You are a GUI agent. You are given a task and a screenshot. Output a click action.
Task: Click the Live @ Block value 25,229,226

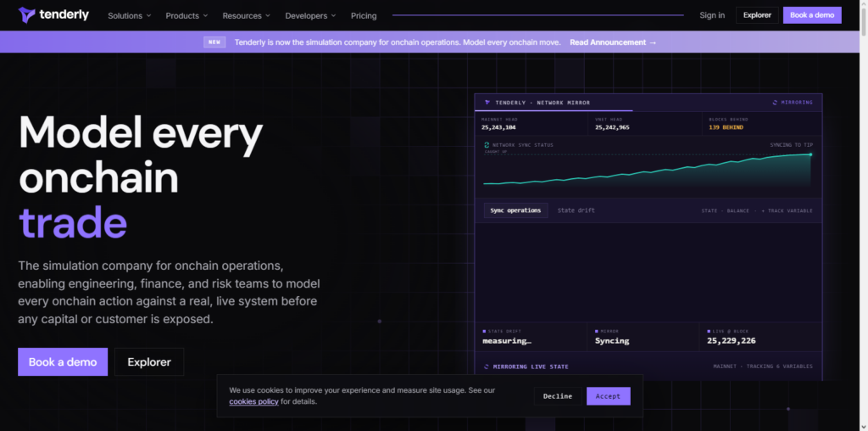pyautogui.click(x=731, y=341)
